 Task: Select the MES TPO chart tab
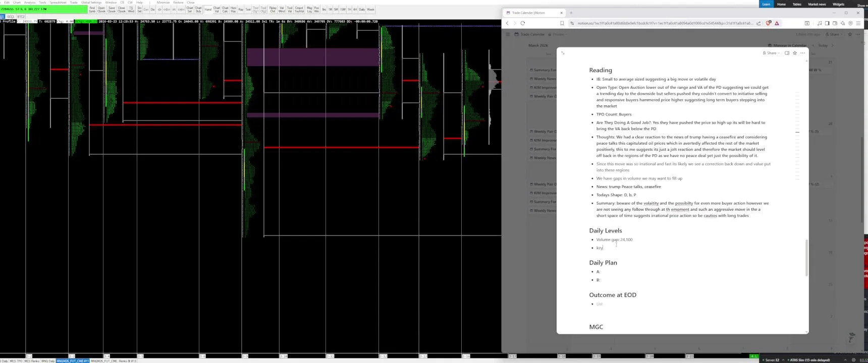(16, 361)
